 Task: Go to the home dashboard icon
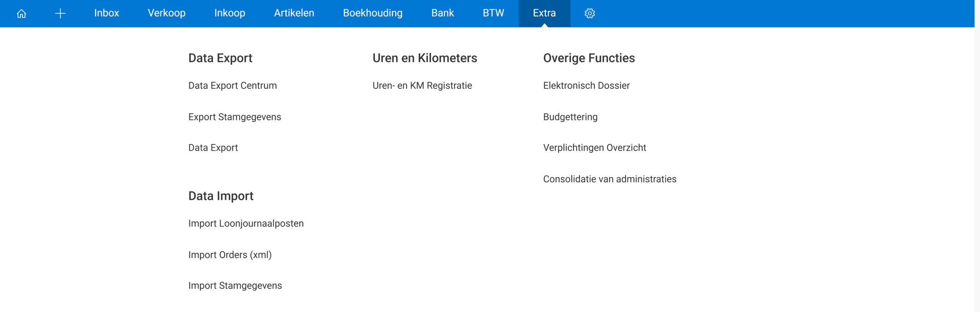[21, 13]
